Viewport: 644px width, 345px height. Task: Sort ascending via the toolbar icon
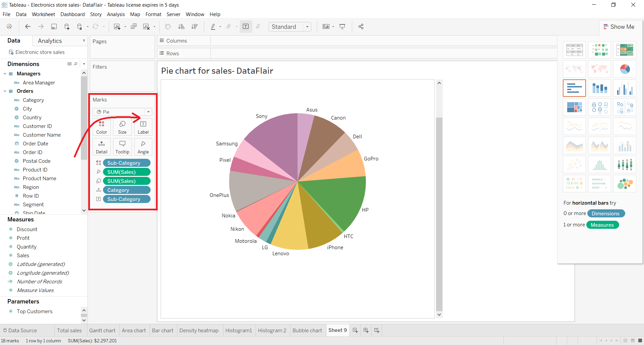pos(181,26)
